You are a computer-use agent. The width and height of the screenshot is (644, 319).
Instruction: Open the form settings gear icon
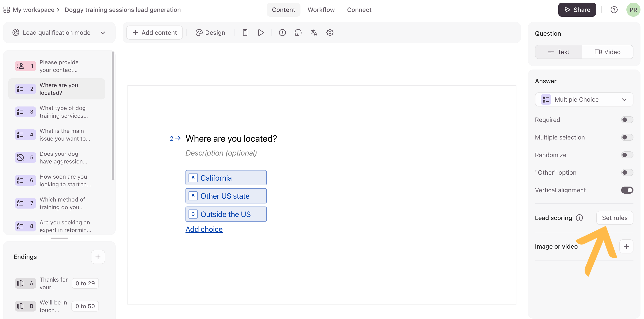tap(330, 33)
